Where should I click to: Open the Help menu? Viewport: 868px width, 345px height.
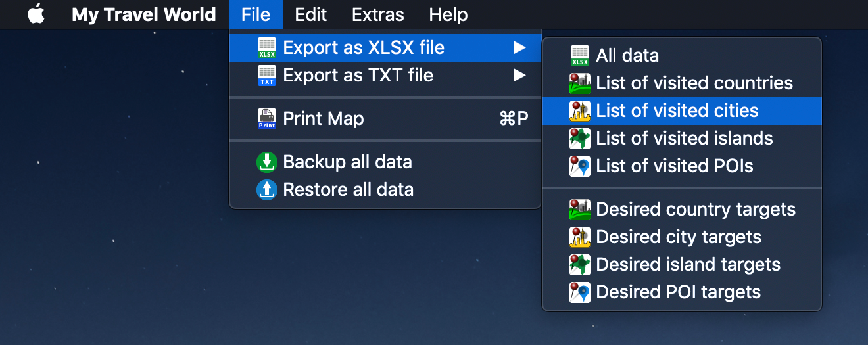448,14
